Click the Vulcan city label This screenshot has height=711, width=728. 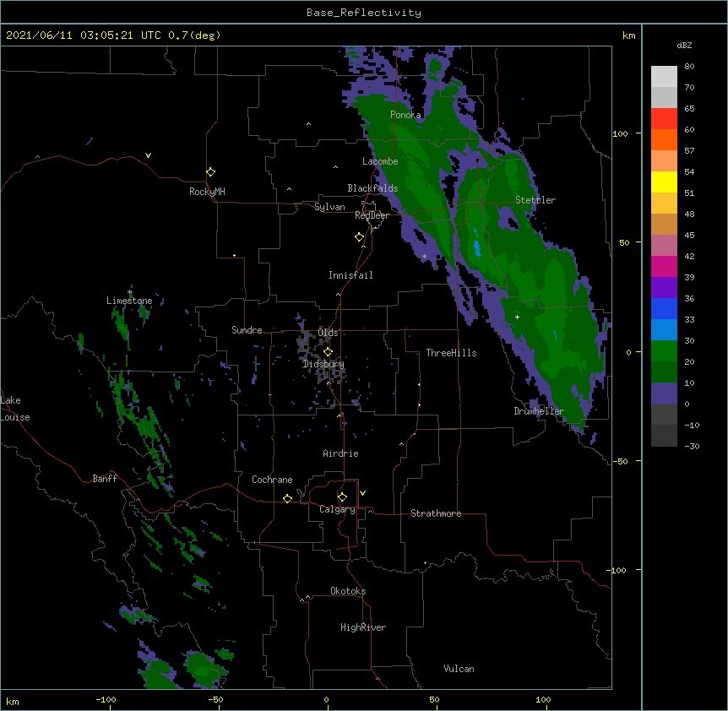click(x=459, y=669)
